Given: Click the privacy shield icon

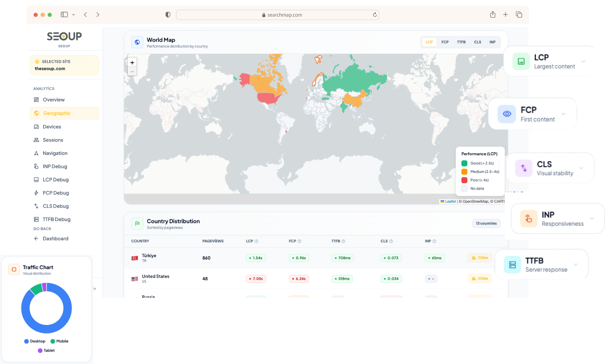Looking at the screenshot, I should [168, 15].
